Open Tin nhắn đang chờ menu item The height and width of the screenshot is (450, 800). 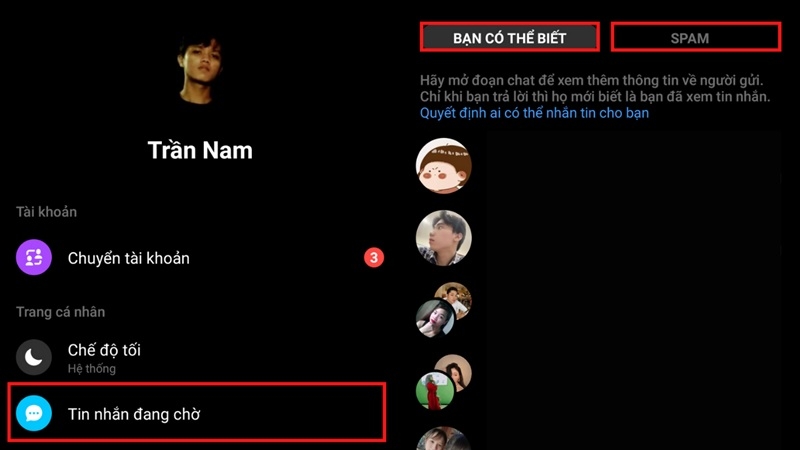tap(197, 412)
